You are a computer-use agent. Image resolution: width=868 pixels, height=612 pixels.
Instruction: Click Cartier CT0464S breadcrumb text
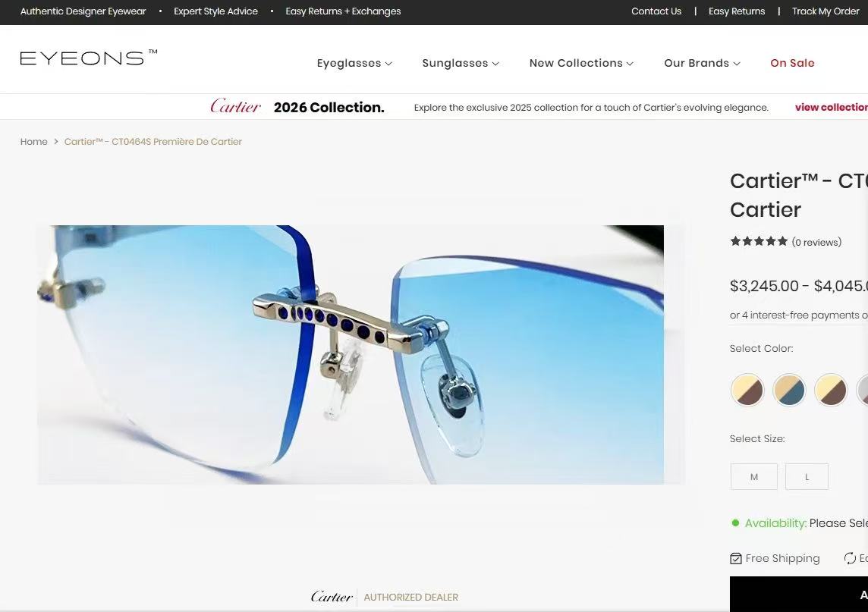tap(153, 142)
